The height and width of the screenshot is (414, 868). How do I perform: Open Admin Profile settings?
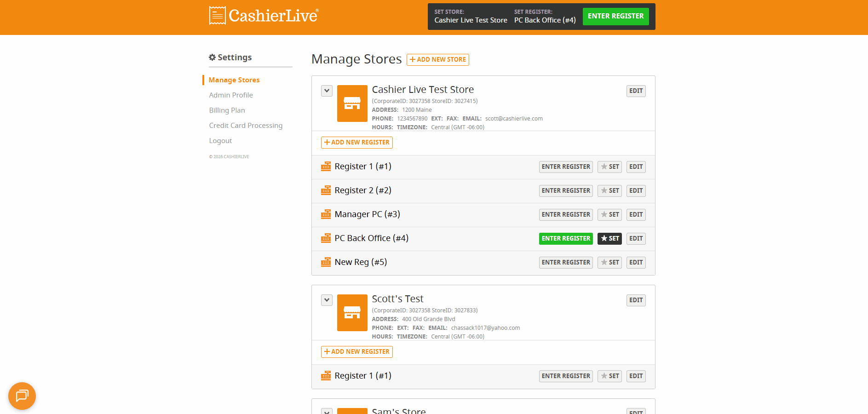coord(231,95)
